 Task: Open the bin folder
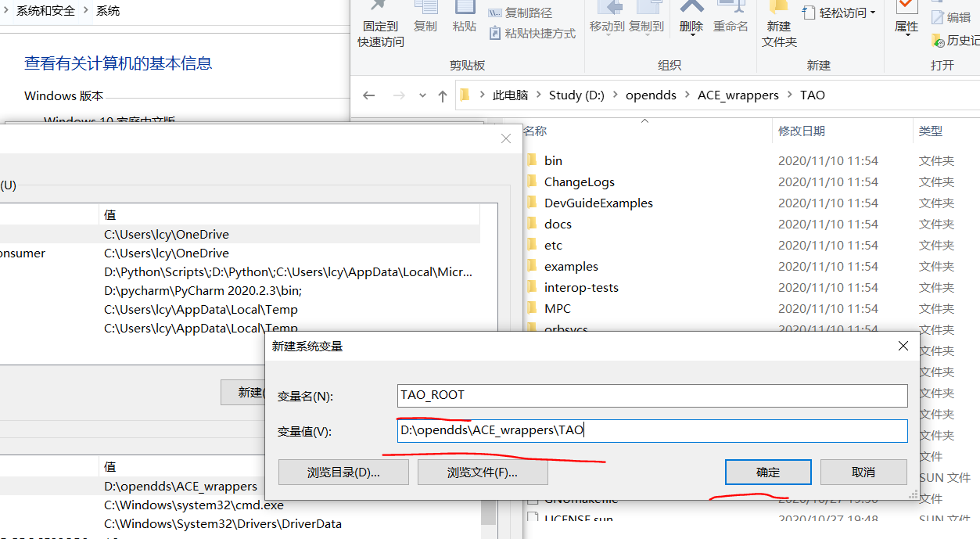(553, 160)
